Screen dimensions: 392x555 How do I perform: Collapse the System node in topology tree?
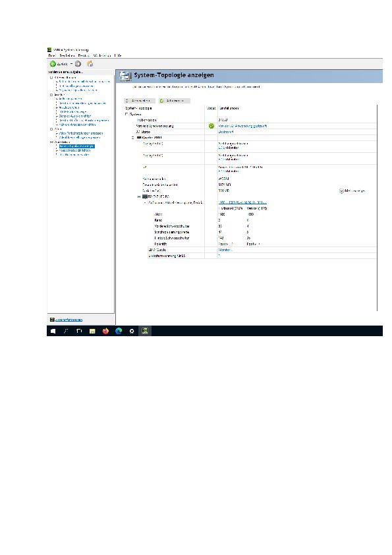coord(126,114)
